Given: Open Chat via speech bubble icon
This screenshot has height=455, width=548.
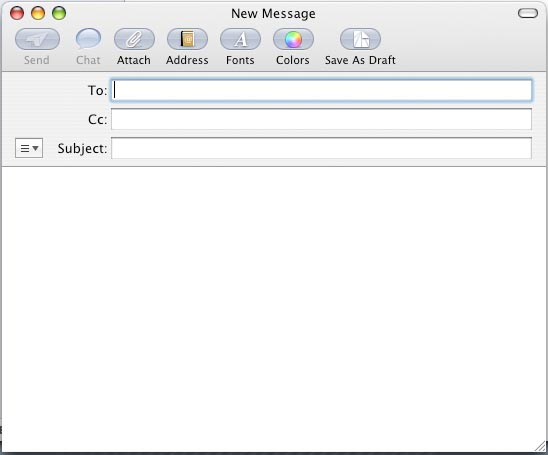Looking at the screenshot, I should (88, 39).
